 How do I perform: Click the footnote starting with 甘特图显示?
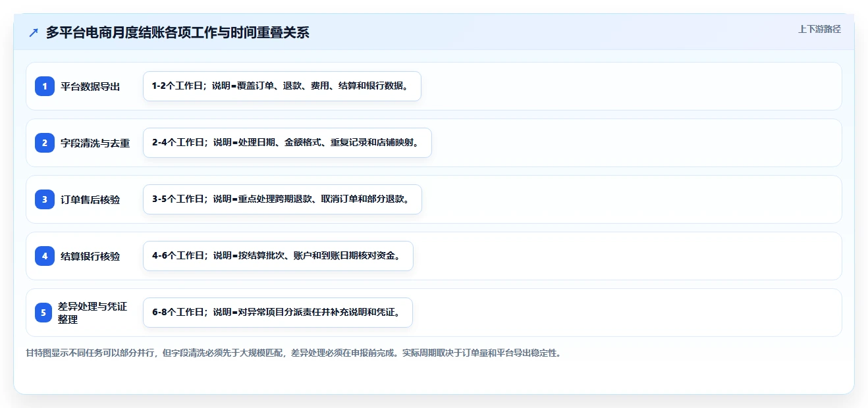click(294, 353)
